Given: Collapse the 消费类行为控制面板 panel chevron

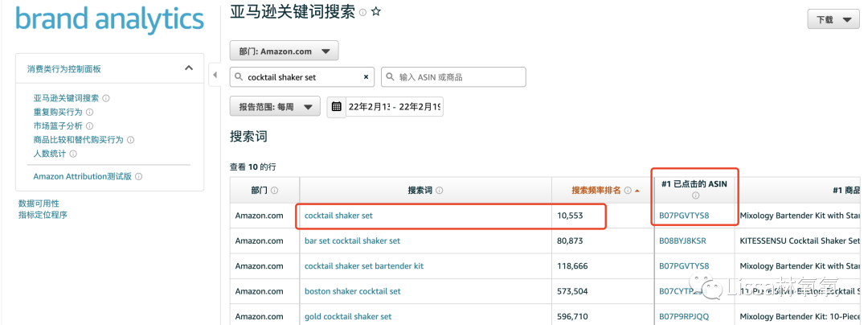Looking at the screenshot, I should pyautogui.click(x=189, y=68).
